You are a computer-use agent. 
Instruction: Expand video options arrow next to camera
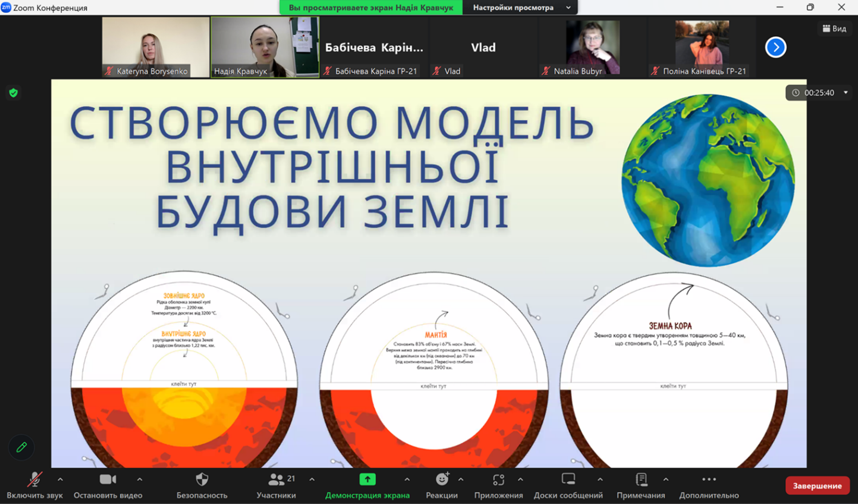pos(139,480)
